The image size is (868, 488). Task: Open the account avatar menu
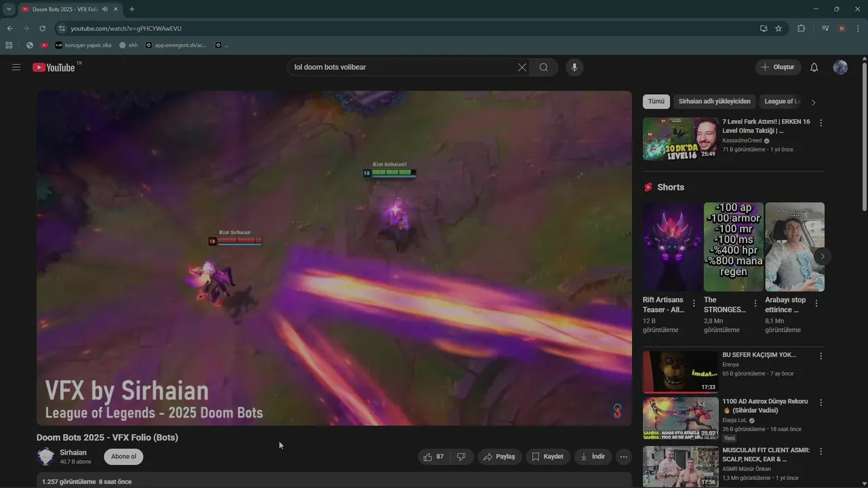pyautogui.click(x=840, y=67)
